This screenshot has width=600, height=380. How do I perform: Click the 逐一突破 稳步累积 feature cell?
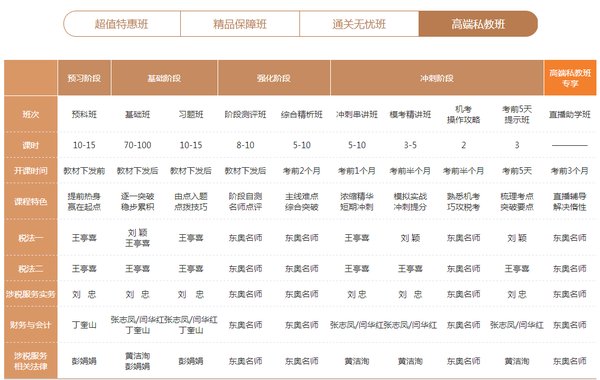[137, 202]
